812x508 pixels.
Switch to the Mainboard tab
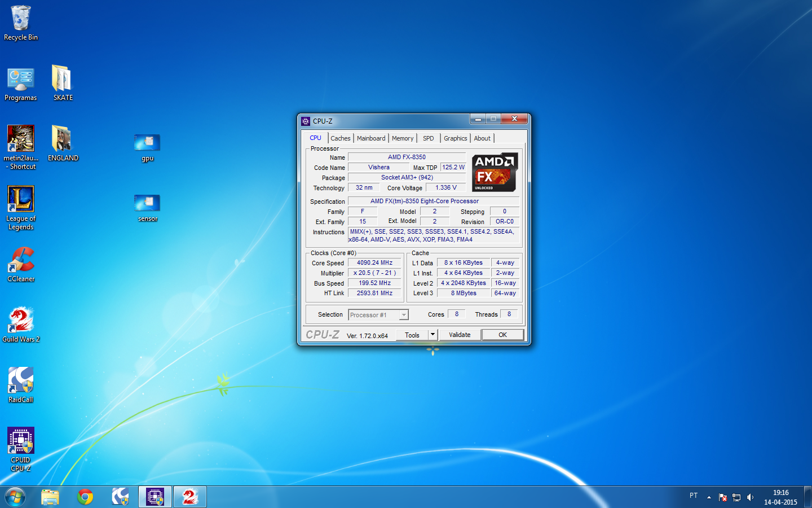coord(371,138)
